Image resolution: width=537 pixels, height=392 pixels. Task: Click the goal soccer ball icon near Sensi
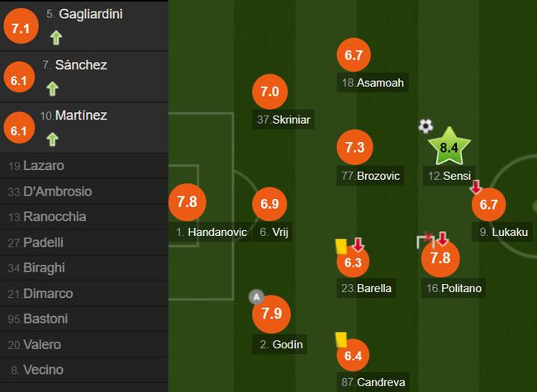(425, 126)
